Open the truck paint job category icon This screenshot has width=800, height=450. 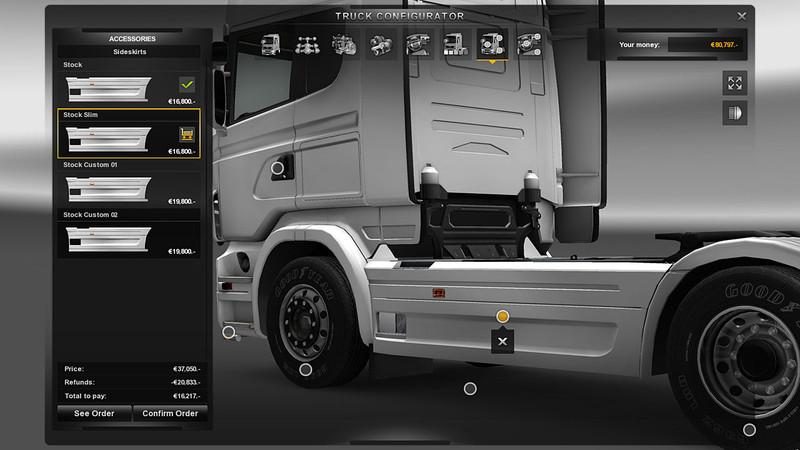[452, 44]
